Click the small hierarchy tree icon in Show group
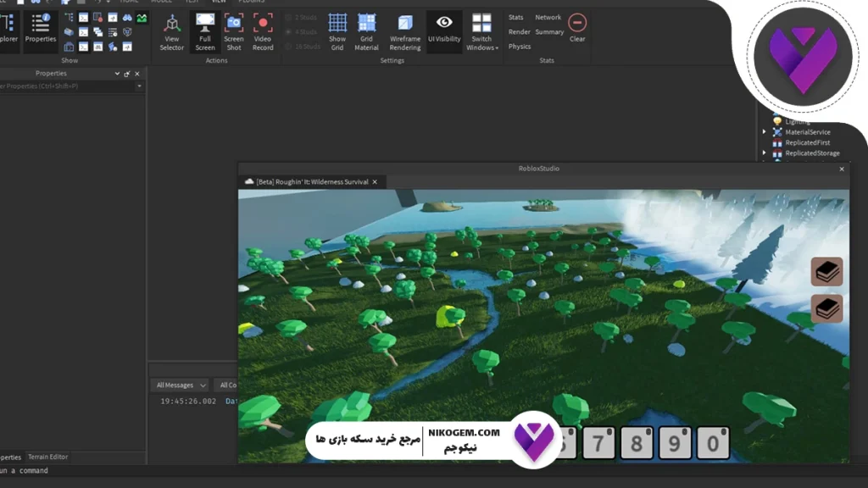Image resolution: width=868 pixels, height=488 pixels. pyautogui.click(x=69, y=18)
